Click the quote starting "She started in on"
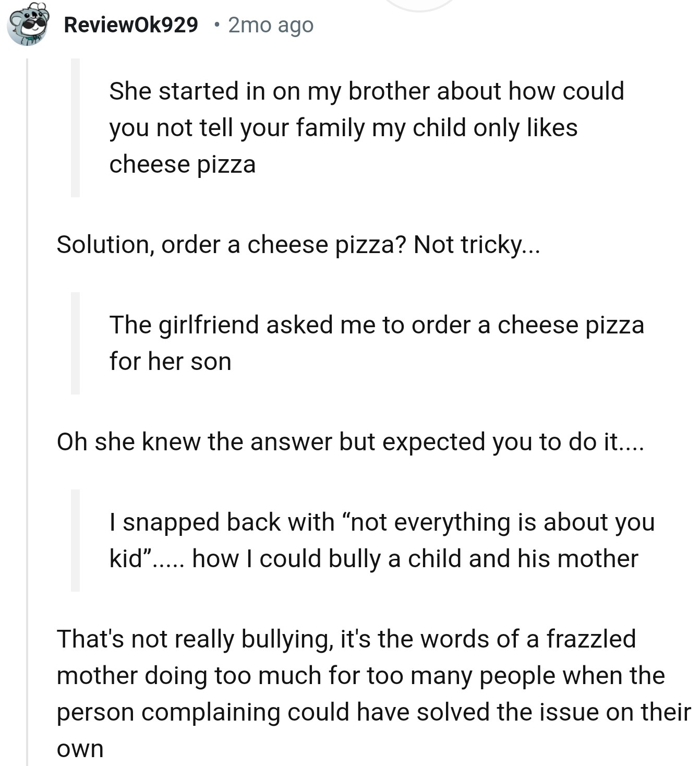700x766 pixels. (x=366, y=91)
